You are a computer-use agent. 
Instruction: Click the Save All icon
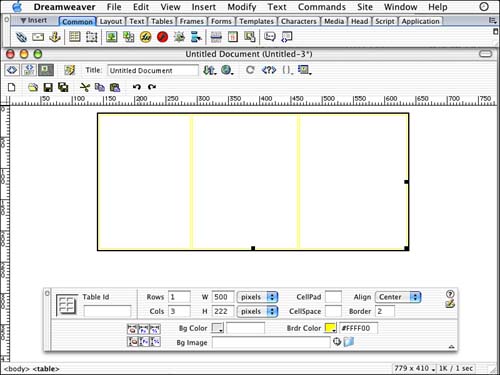[x=63, y=87]
